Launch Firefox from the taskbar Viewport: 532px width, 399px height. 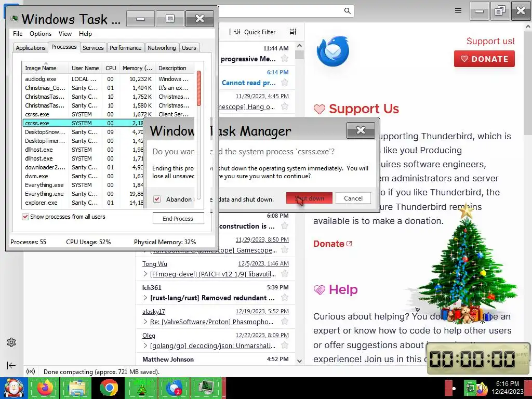(x=45, y=389)
